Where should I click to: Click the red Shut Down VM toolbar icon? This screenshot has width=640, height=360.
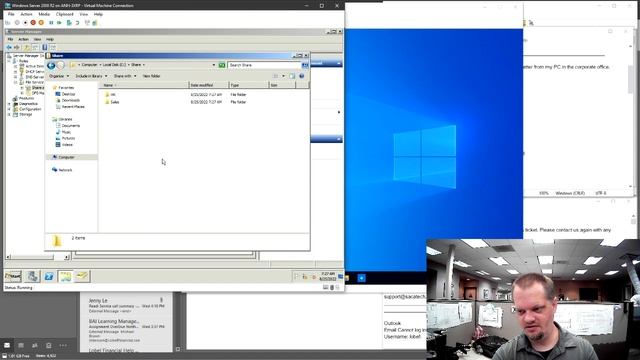click(x=33, y=23)
